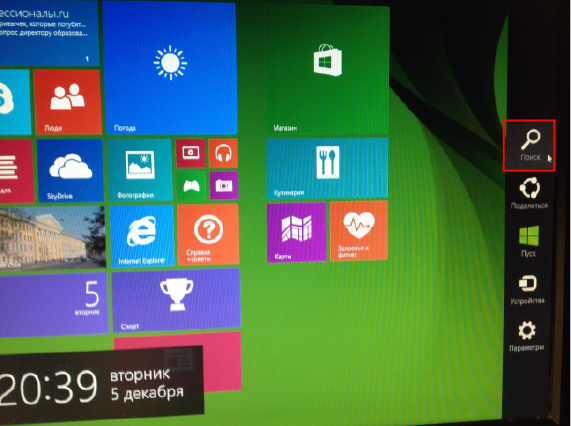This screenshot has width=571, height=426.
Task: Open the Здоровье и фитнес tile
Action: pos(359,231)
